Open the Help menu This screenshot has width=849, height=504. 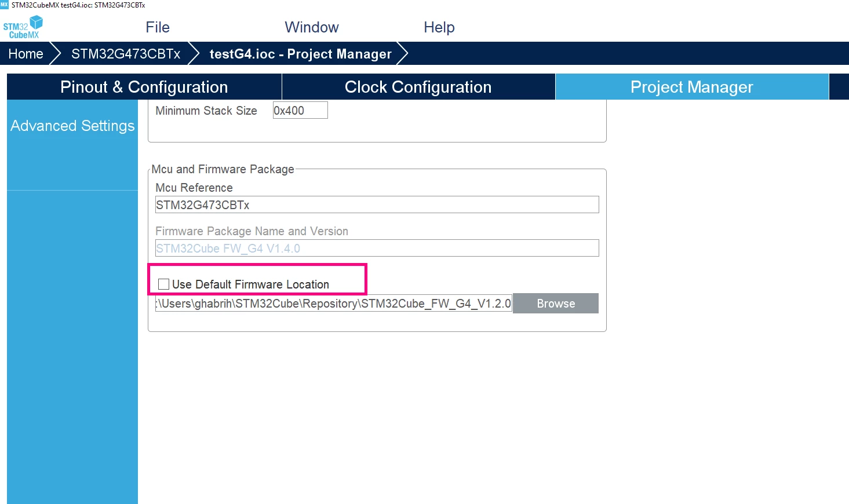point(439,27)
